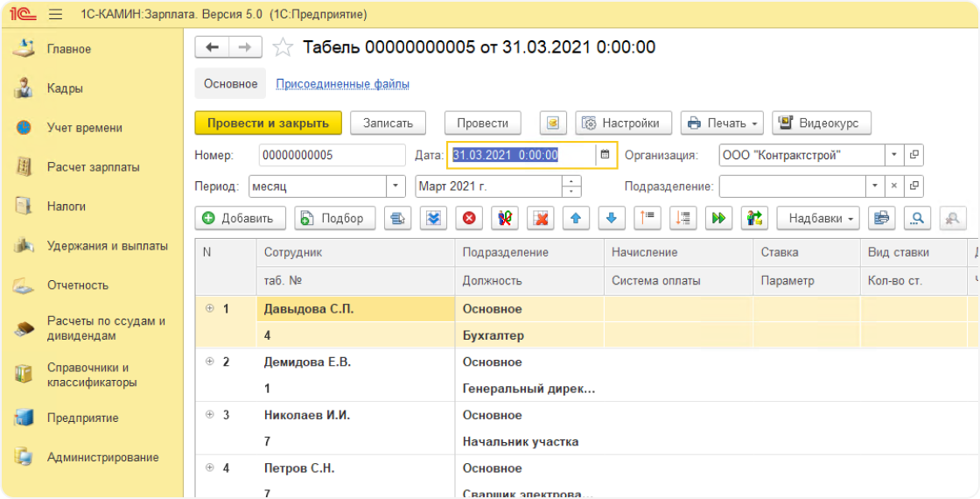Move row down with the blue down arrow
Image resolution: width=980 pixels, height=499 pixels.
[x=612, y=218]
